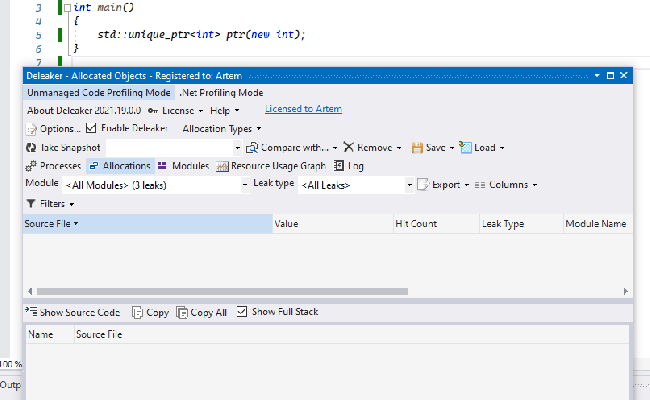Screen dimensions: 650x400
Task: Sort by the Module Name column header
Action: [x=598, y=224]
